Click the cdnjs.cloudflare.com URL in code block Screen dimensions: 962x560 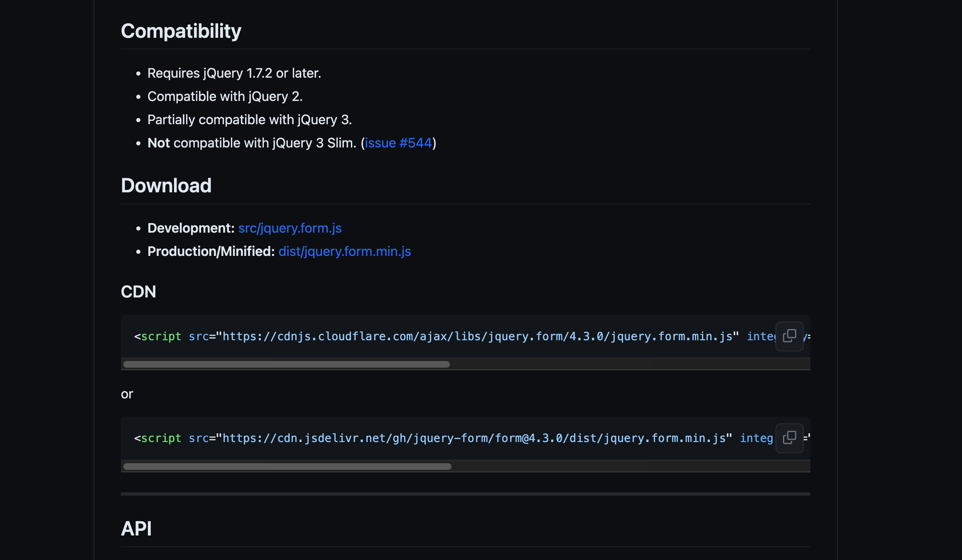coord(478,336)
